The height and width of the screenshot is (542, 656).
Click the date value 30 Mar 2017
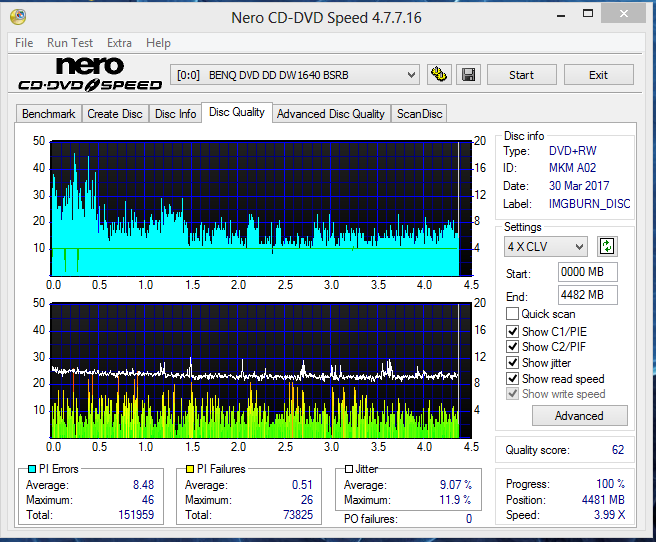pos(579,185)
